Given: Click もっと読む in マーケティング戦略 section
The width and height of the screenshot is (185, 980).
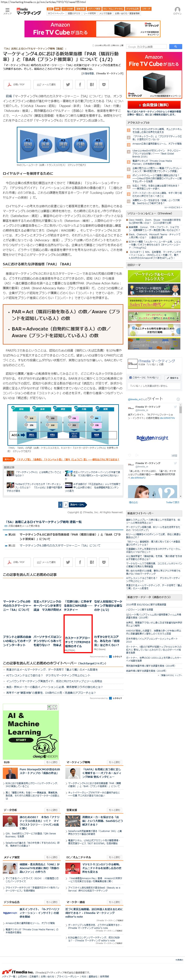Looking at the screenshot, I should click(x=114, y=762).
